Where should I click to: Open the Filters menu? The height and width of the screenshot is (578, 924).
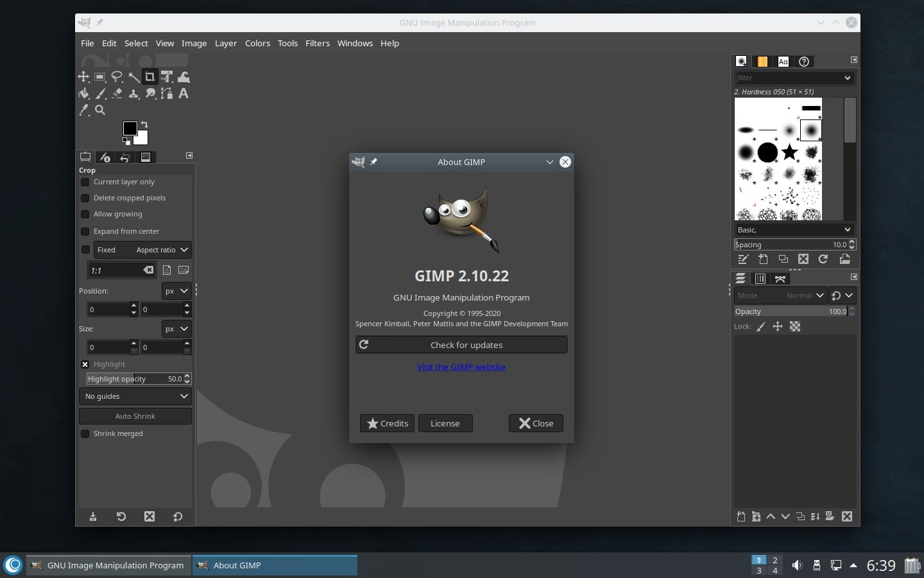click(317, 43)
